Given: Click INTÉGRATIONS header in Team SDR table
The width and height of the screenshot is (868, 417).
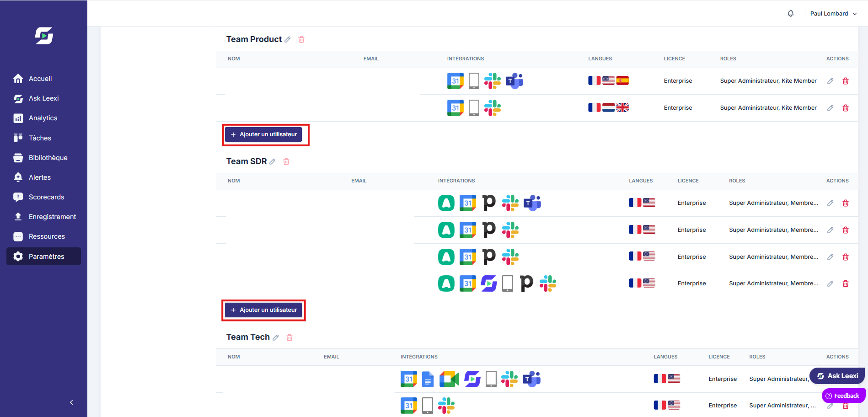Looking at the screenshot, I should pyautogui.click(x=456, y=181).
